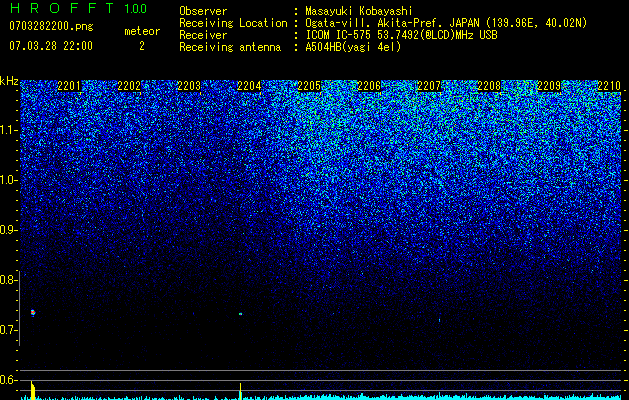
Task: Click the 2207 time marker
Action: coord(429,86)
